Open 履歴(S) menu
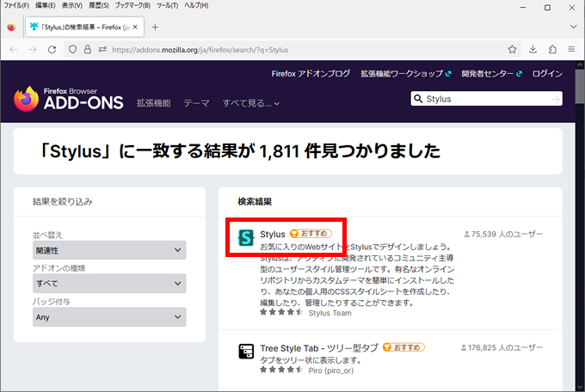 pyautogui.click(x=98, y=6)
